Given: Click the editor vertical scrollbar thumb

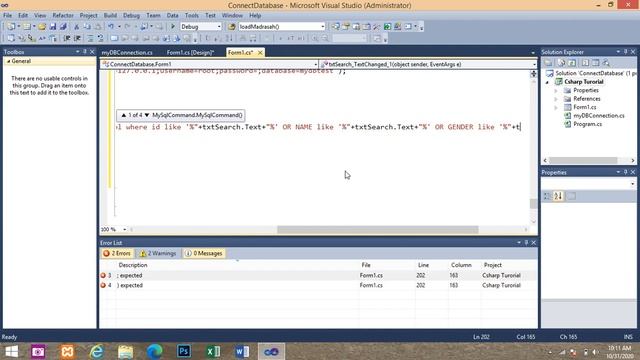Looking at the screenshot, I should click(x=533, y=203).
